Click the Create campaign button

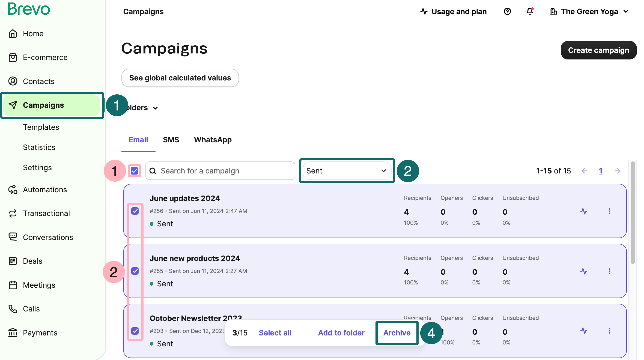tap(598, 50)
